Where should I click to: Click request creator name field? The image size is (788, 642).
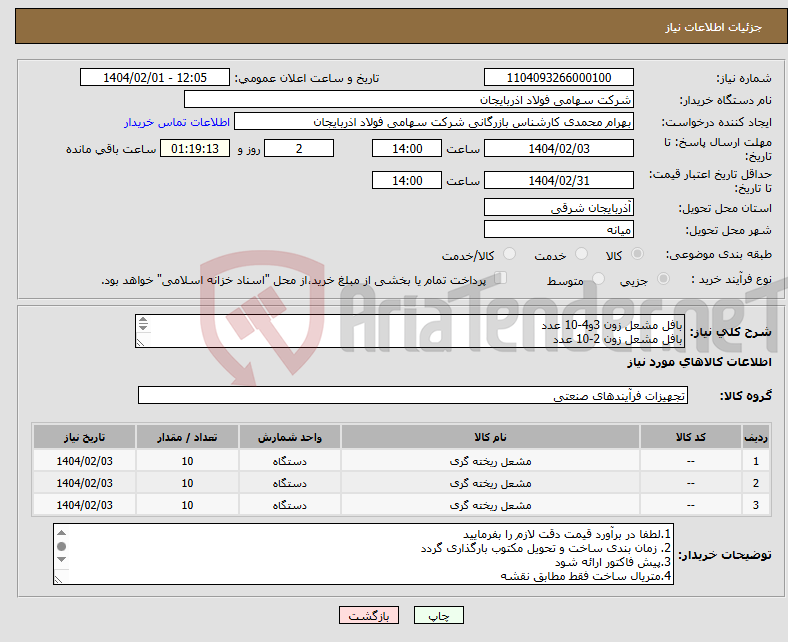(434, 122)
